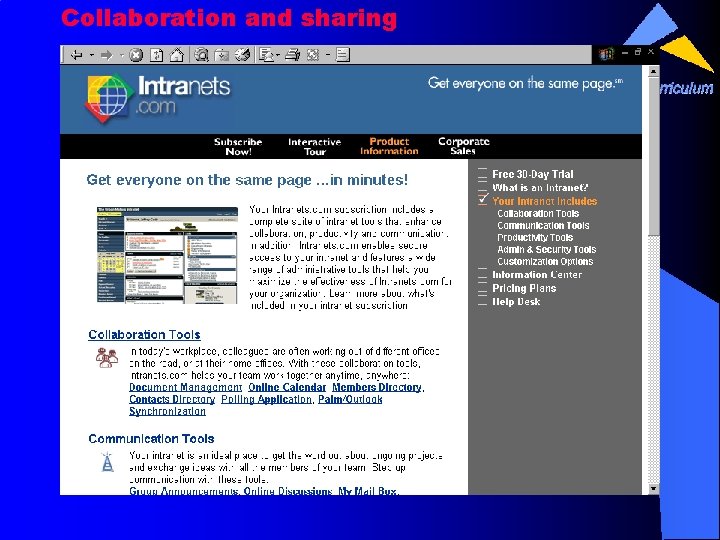The width and height of the screenshot is (720, 540).
Task: Open the Search toolbar button
Action: 201,55
